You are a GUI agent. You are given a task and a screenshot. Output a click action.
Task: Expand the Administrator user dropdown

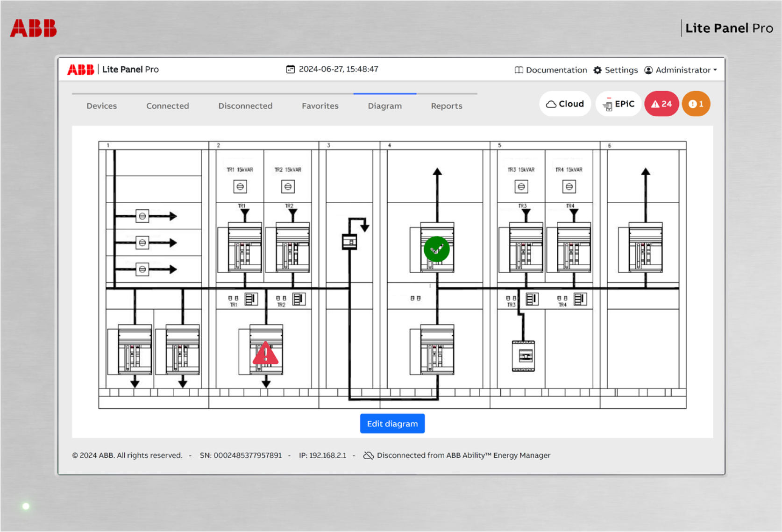680,70
